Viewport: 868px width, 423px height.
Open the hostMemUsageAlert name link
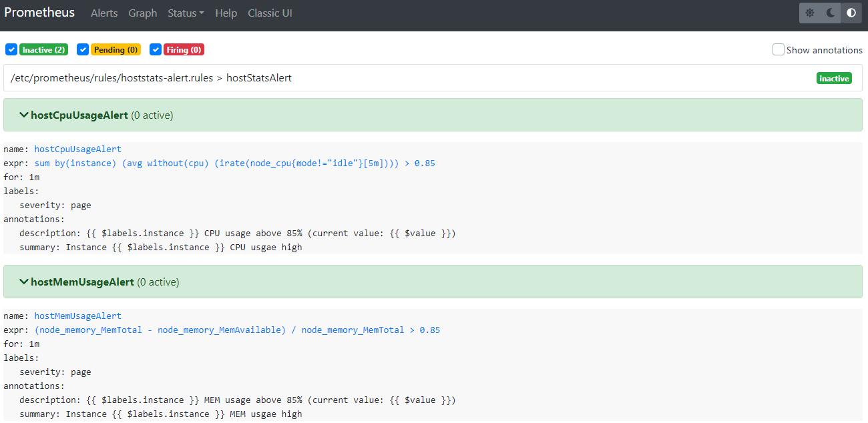(x=77, y=316)
